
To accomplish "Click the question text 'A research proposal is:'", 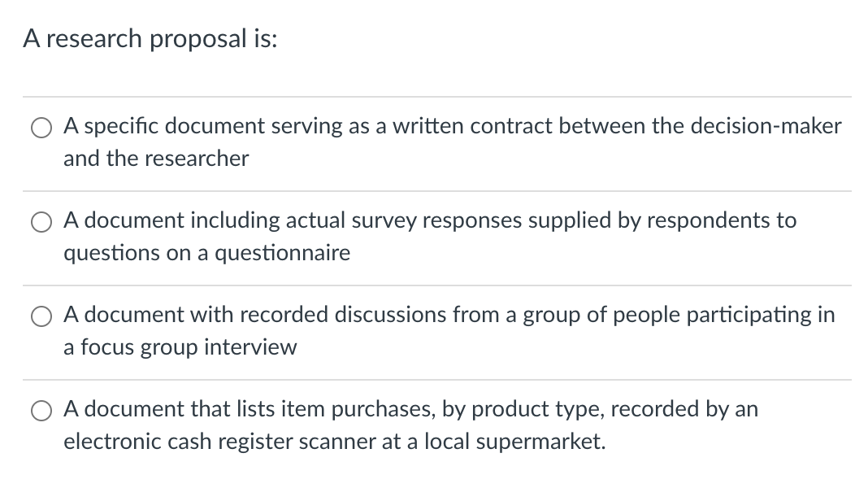I will point(150,37).
